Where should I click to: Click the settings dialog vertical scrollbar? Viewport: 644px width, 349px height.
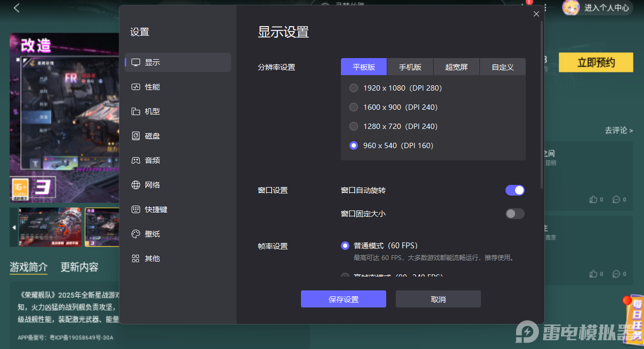pyautogui.click(x=542, y=104)
